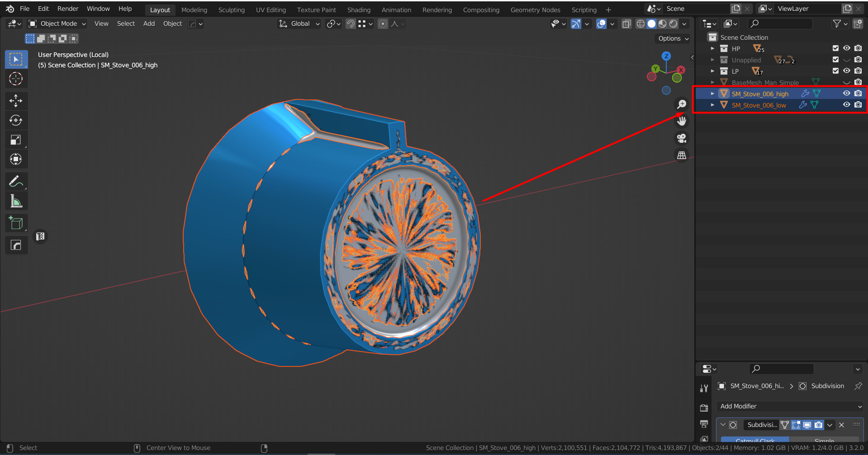Open the Sculpting workspace tab
This screenshot has width=868, height=455.
231,9
